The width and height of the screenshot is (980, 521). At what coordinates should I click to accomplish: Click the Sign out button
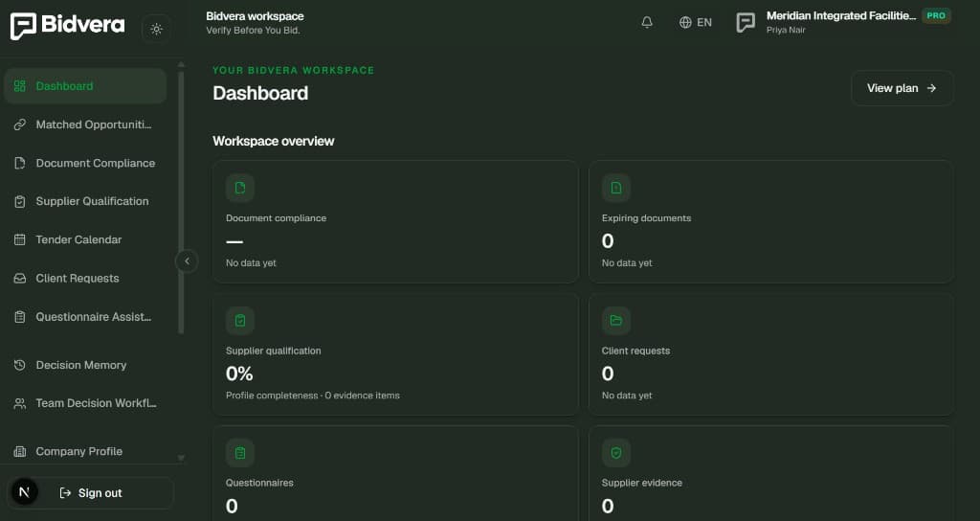[x=90, y=493]
